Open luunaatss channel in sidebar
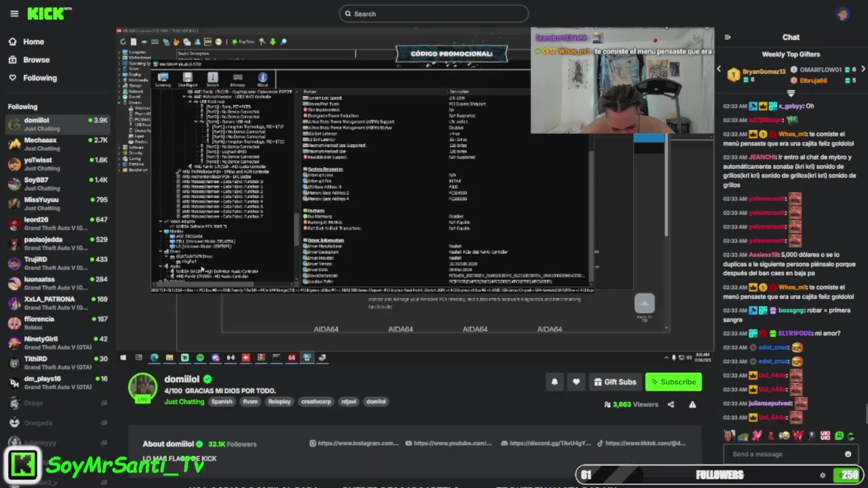This screenshot has height=488, width=868. coord(58,283)
